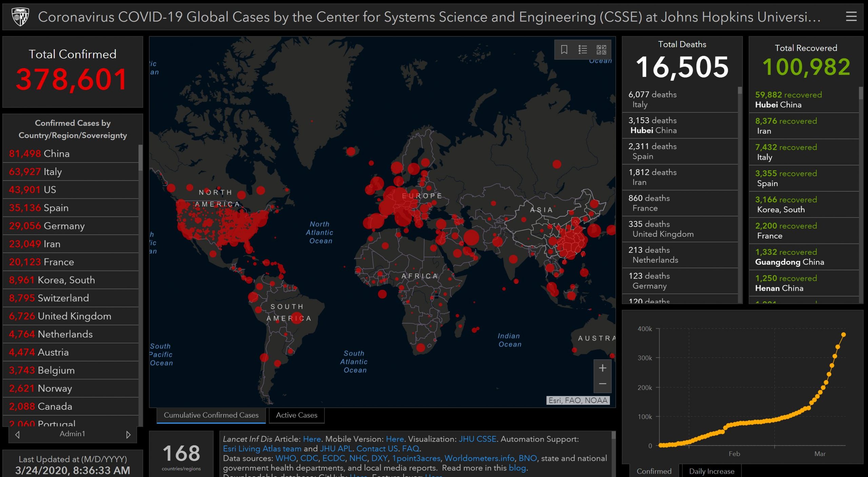This screenshot has width=868, height=477.
Task: Click the Contact US link
Action: (x=377, y=449)
